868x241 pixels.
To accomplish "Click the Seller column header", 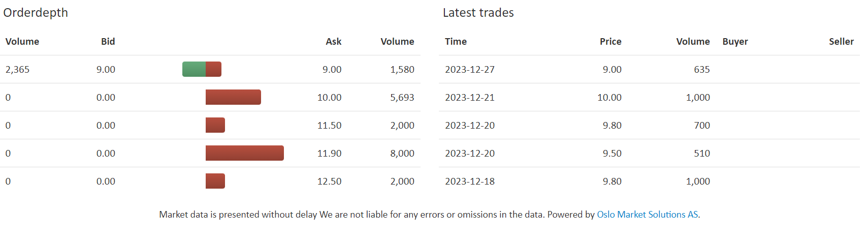I will tap(842, 42).
